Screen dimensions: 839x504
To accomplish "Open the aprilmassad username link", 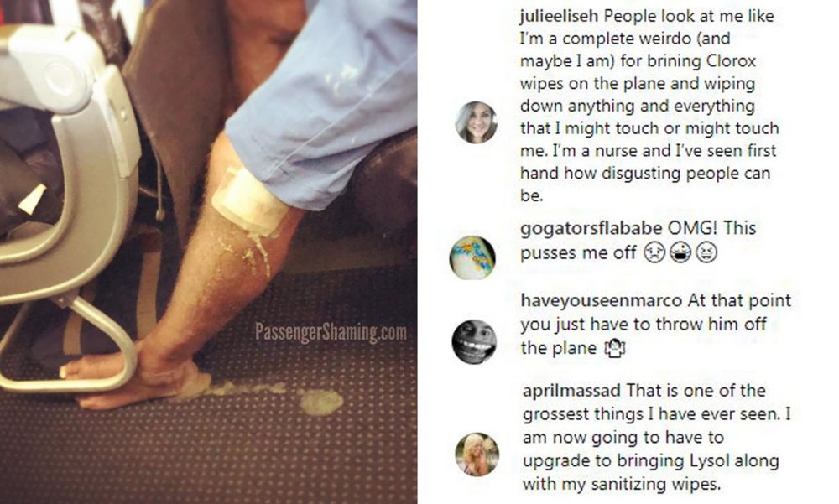I will coord(571,391).
